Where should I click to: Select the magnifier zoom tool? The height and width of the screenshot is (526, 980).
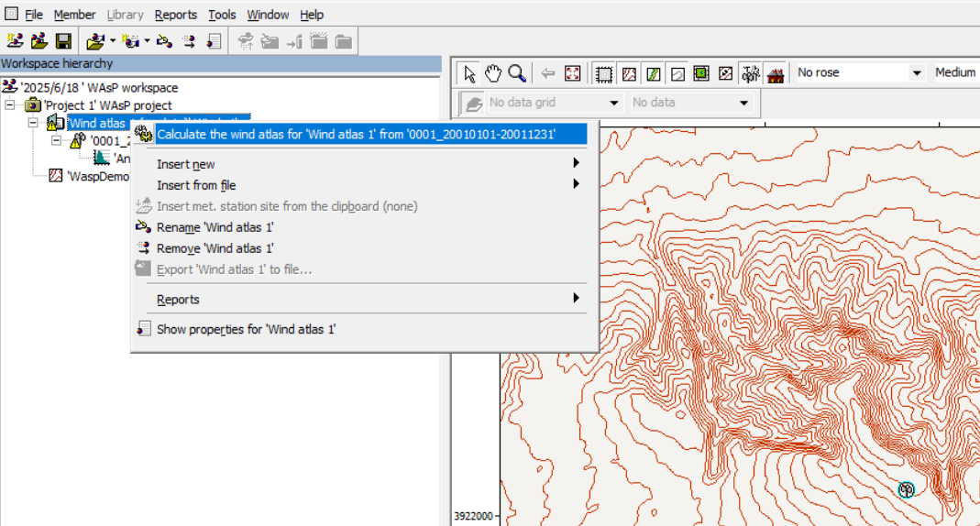517,73
